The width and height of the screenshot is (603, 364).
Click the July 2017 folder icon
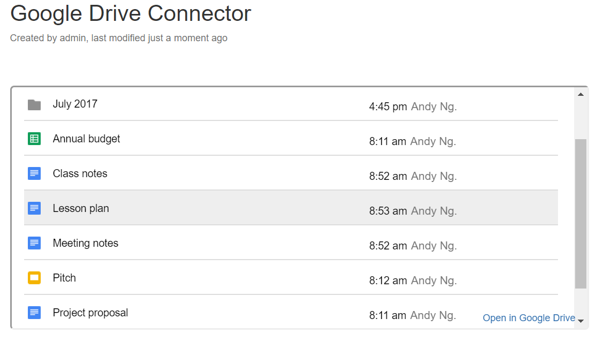coord(34,105)
